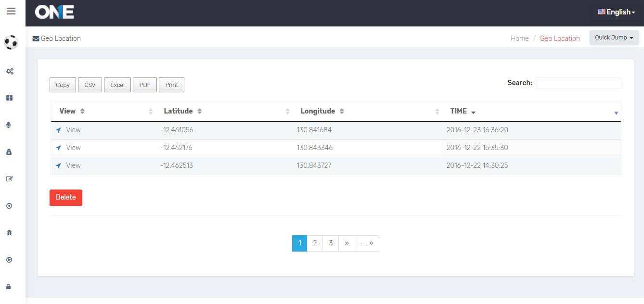Screen dimensions: 644x304
Task: Click the bug sidebar icon
Action: point(9,233)
